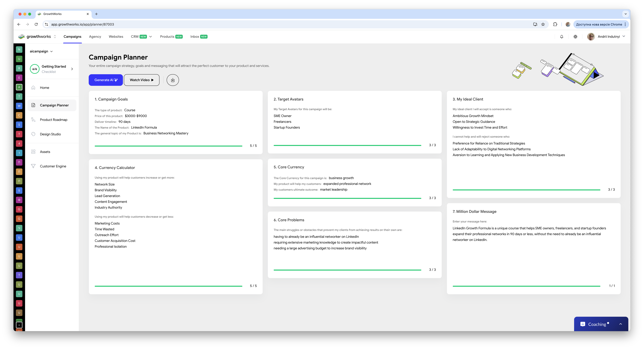
Task: Switch to the Campaigns tab
Action: 73,37
